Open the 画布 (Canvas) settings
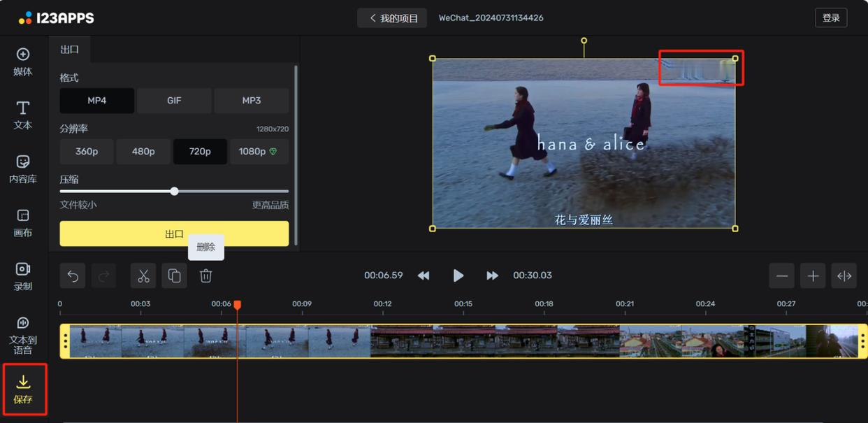This screenshot has width=868, height=423. 23,222
